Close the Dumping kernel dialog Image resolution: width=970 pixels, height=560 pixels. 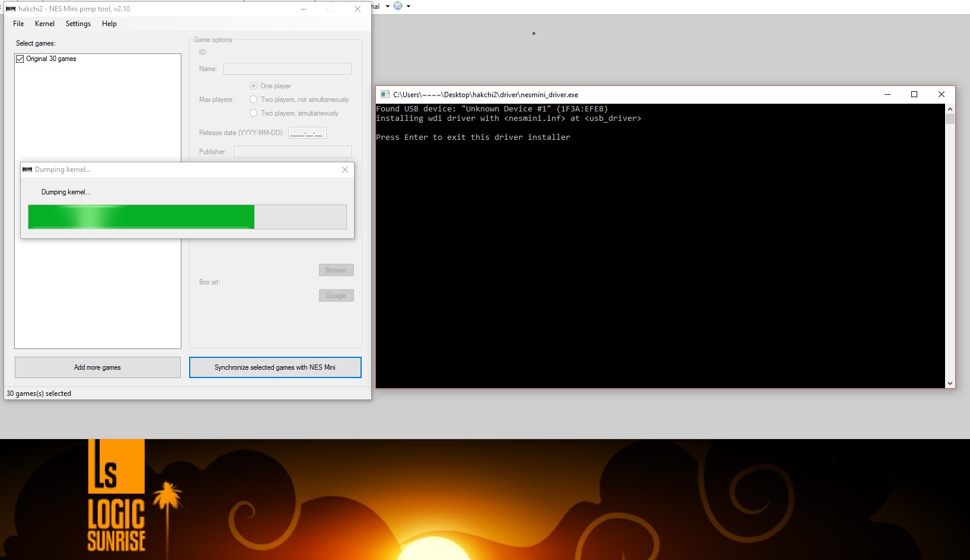[345, 169]
